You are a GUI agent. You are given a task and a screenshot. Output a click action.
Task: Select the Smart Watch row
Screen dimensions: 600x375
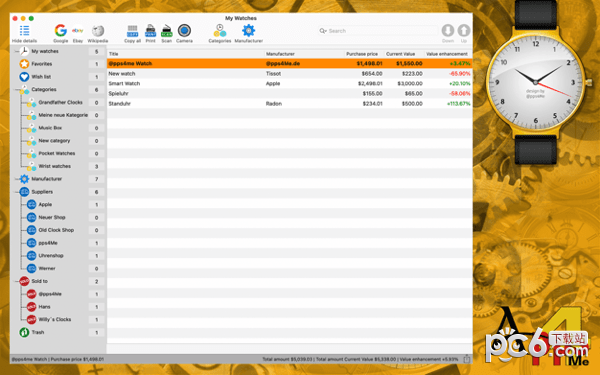point(289,83)
